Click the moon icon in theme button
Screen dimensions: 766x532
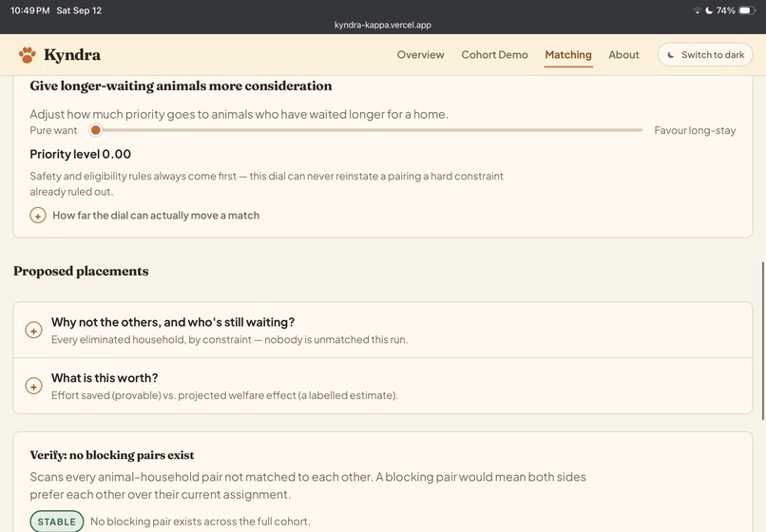[671, 55]
